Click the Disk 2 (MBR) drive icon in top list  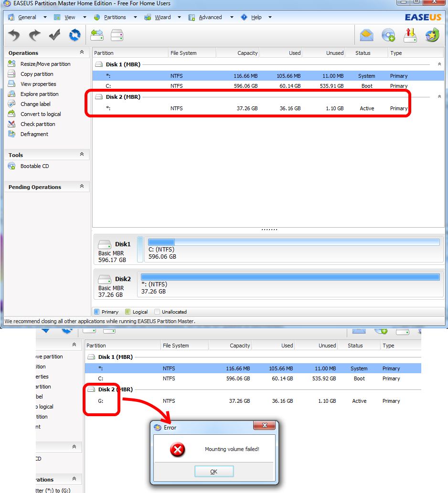tap(99, 97)
